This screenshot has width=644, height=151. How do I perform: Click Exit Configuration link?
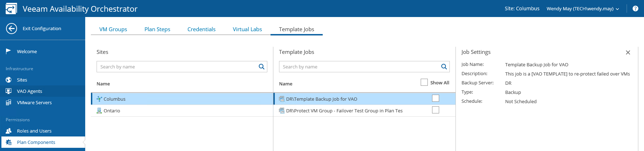[42, 28]
